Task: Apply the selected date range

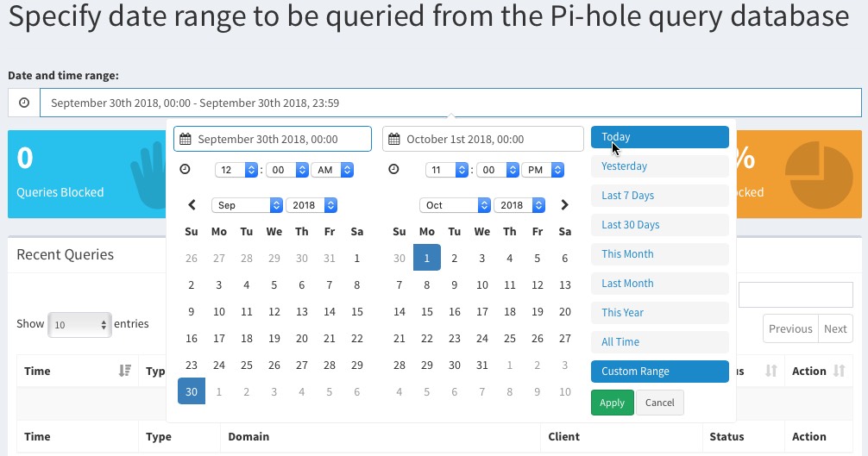Action: coord(613,403)
